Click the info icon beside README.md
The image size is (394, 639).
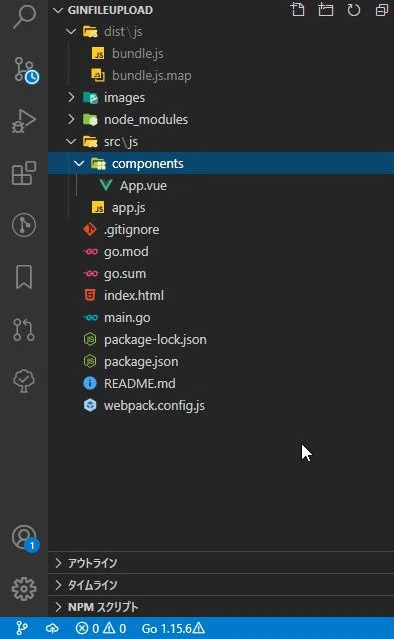(x=90, y=383)
